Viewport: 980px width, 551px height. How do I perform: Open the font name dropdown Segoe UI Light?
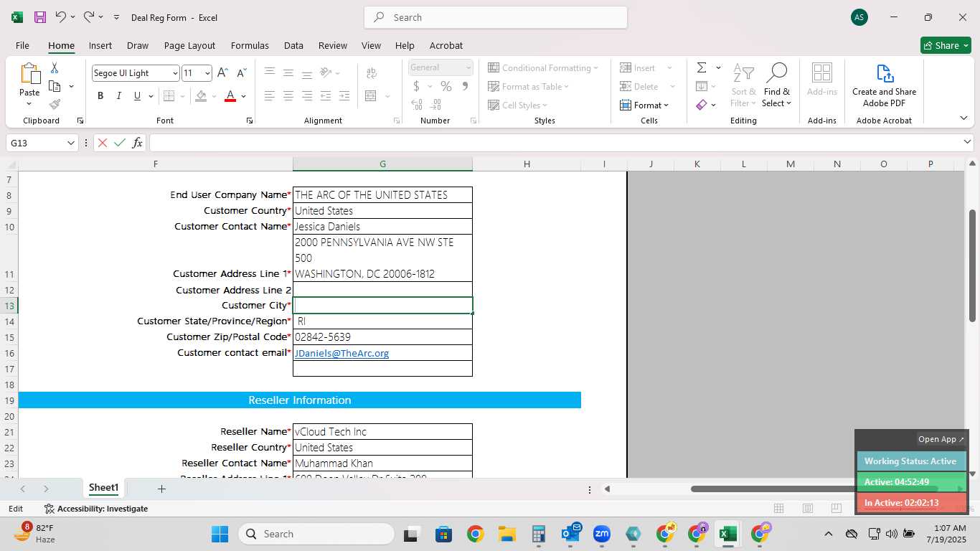174,73
